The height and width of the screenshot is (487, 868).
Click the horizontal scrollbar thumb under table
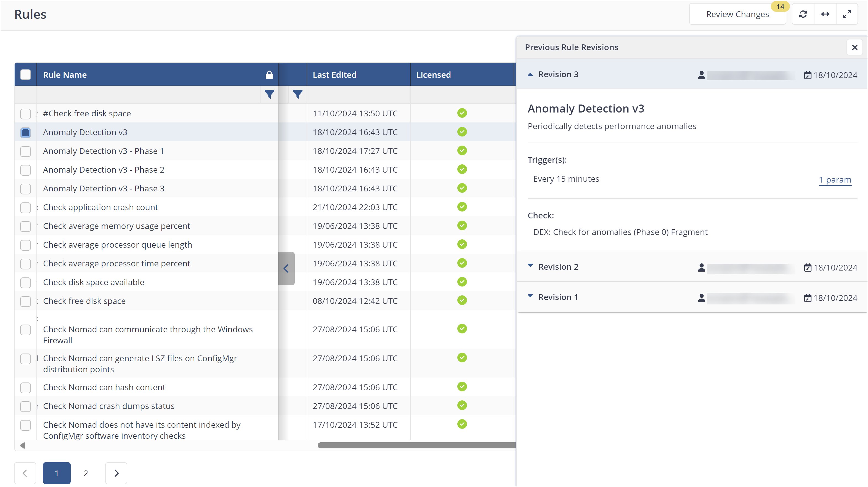click(x=416, y=445)
